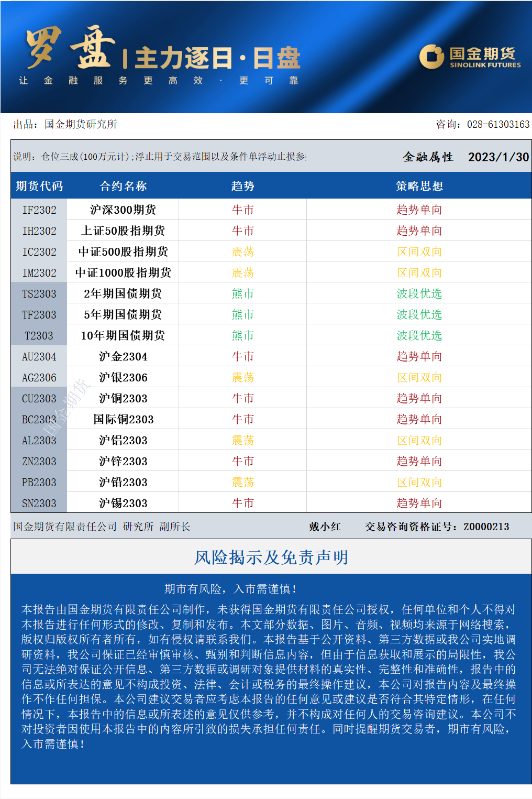The height and width of the screenshot is (799, 532).
Task: Click the 合约名称 column header
Action: pos(123,186)
